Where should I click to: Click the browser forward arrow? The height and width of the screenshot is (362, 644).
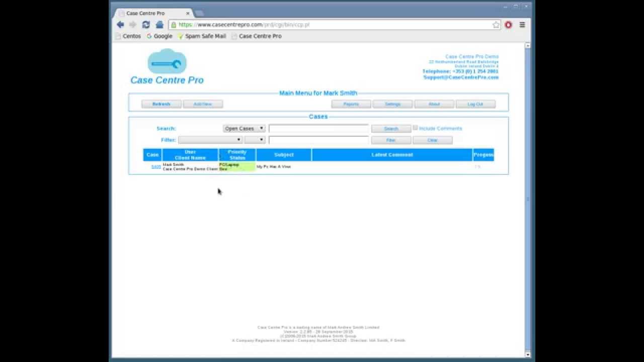tap(133, 25)
